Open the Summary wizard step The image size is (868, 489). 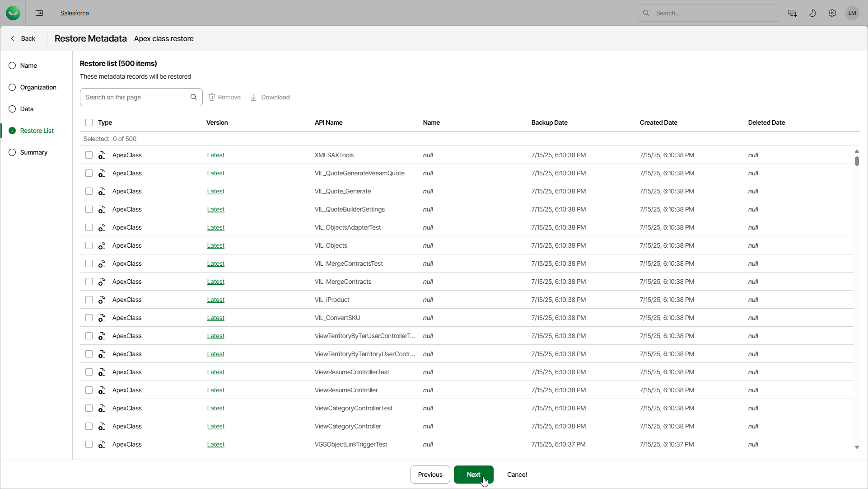point(33,152)
